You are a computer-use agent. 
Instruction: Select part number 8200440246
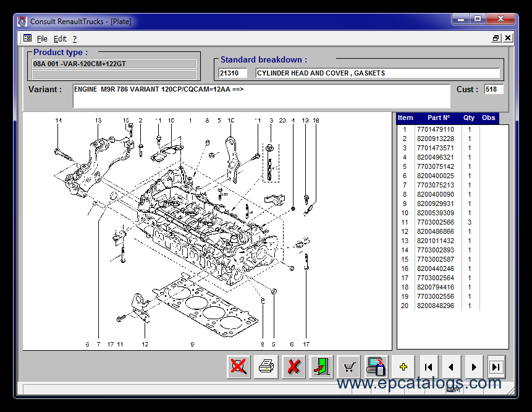436,268
